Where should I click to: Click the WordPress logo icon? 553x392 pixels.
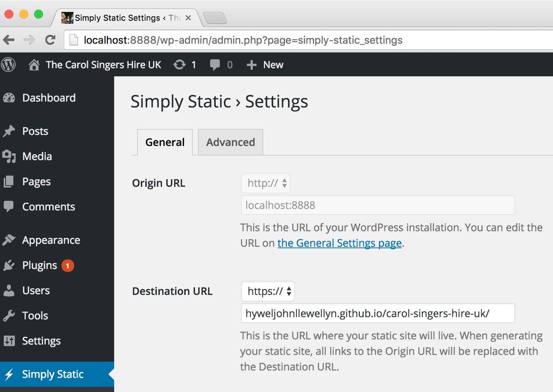pos(8,65)
